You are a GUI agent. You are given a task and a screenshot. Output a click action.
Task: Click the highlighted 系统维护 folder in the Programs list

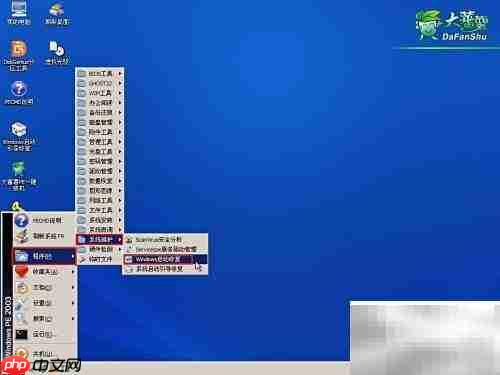(x=100, y=239)
